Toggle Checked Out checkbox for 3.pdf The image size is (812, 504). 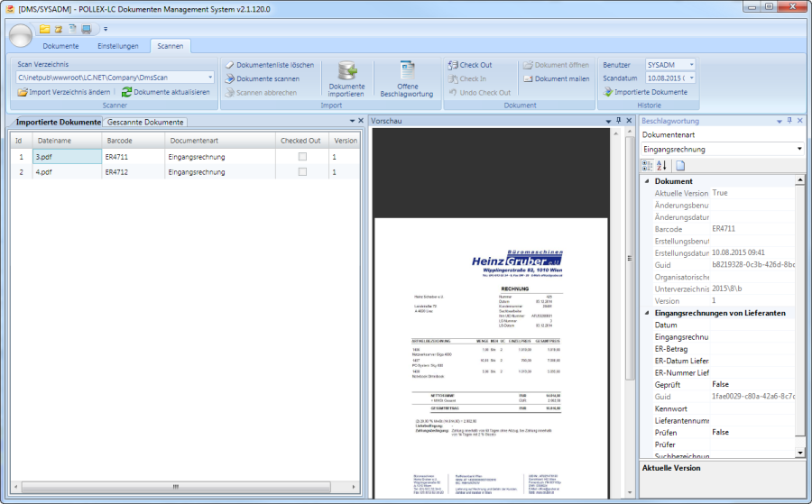pos(302,157)
